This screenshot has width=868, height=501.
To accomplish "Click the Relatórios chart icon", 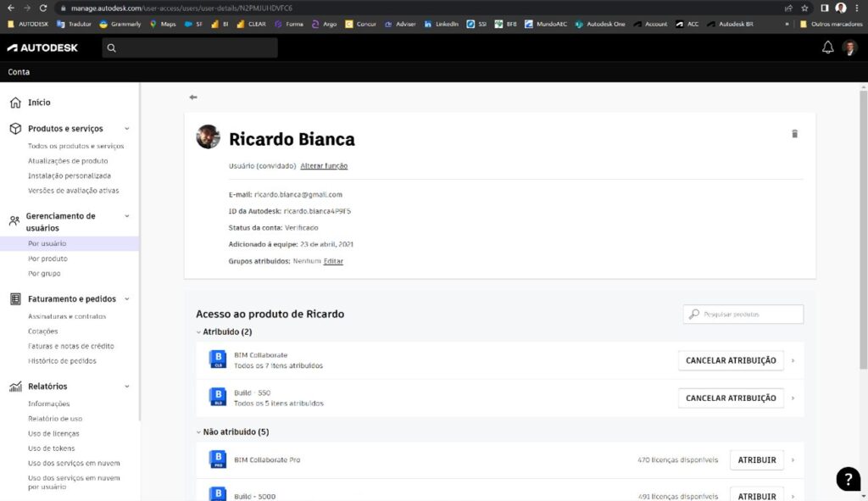I will 15,387.
